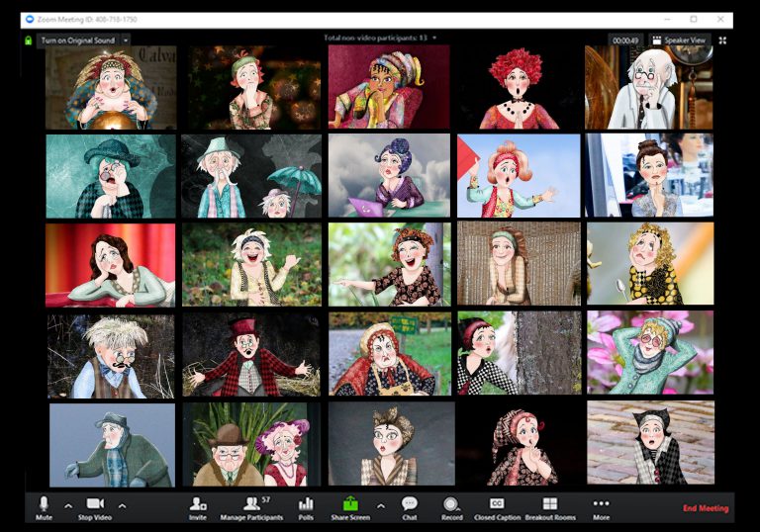
Task: Select woman with red curly hair video
Action: 519,88
